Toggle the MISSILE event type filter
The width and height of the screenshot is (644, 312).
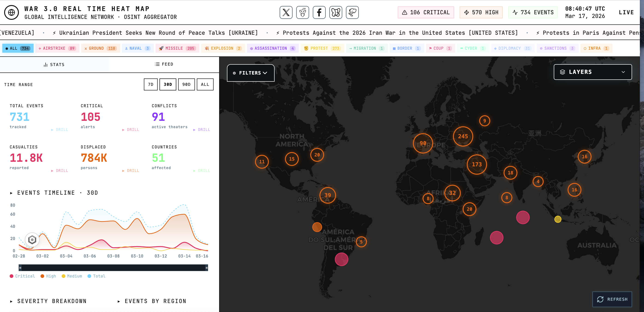[177, 48]
